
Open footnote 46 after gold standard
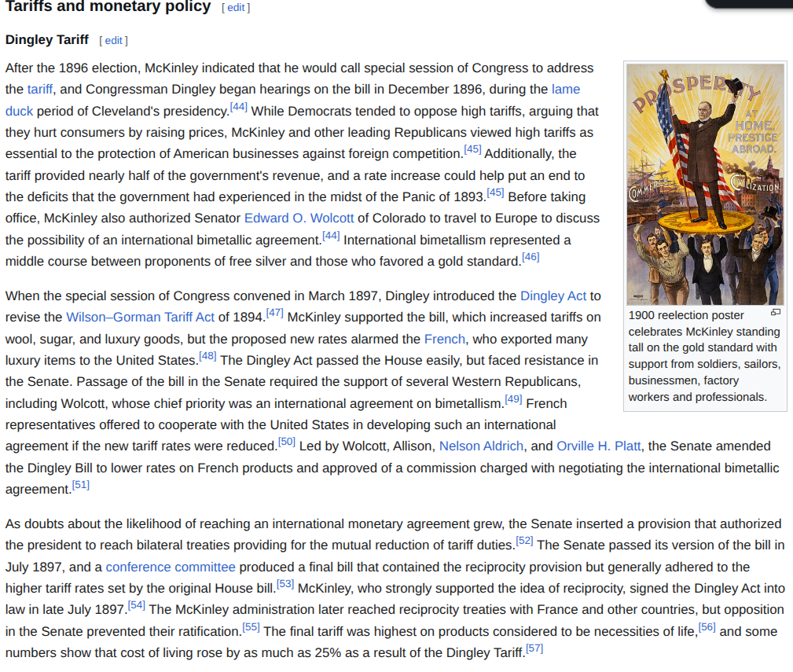click(x=531, y=257)
